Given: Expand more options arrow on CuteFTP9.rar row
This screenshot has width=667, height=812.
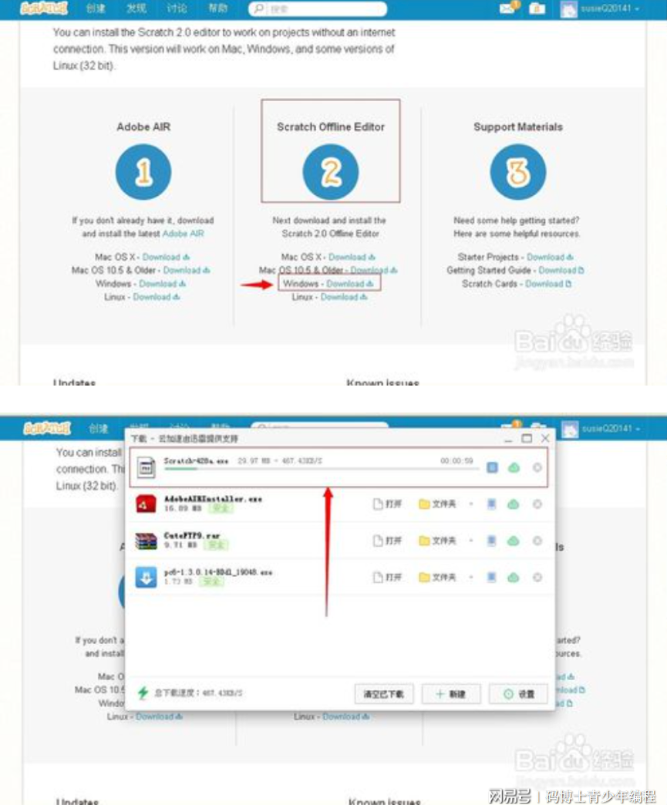Looking at the screenshot, I should 470,541.
